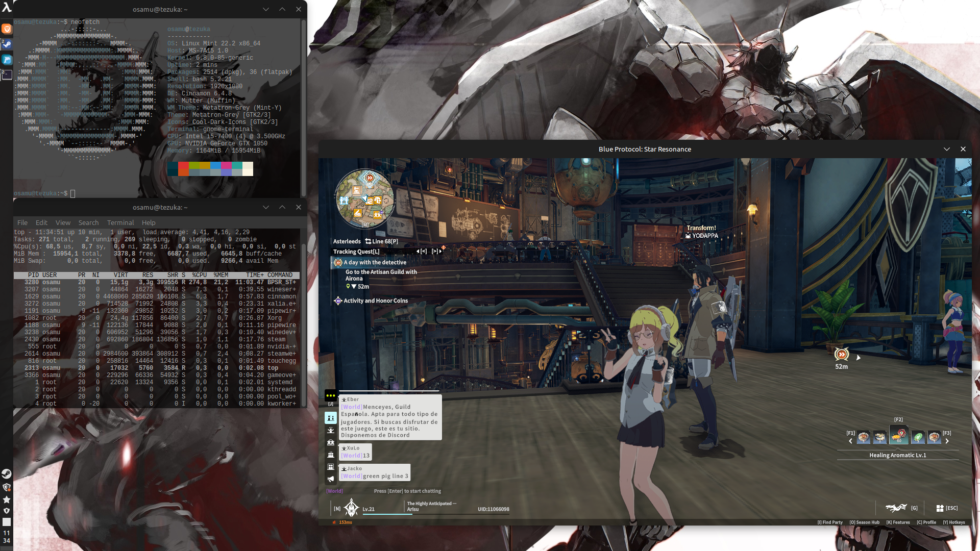Click the Line 68 channel switch icon
The width and height of the screenshot is (980, 551).
pos(368,242)
